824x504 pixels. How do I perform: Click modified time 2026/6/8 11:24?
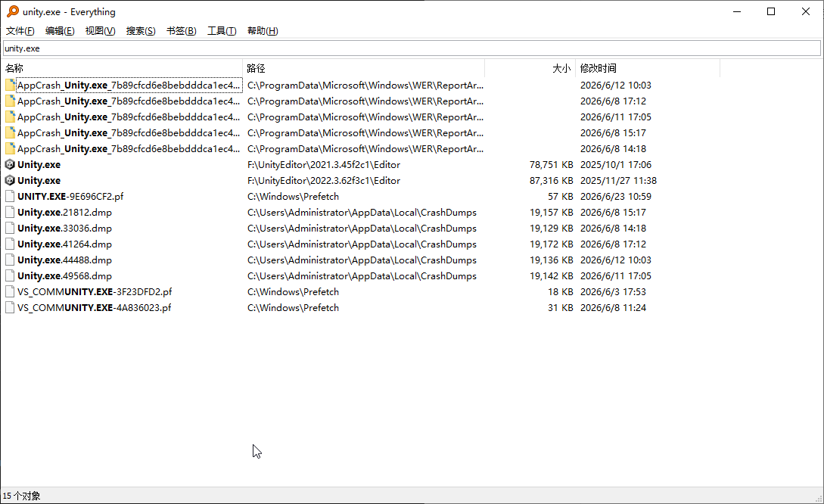click(x=613, y=307)
